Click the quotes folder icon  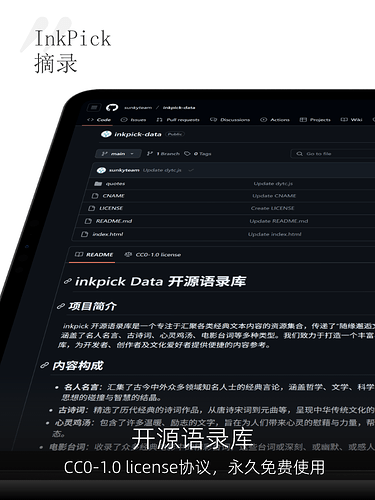(x=98, y=184)
